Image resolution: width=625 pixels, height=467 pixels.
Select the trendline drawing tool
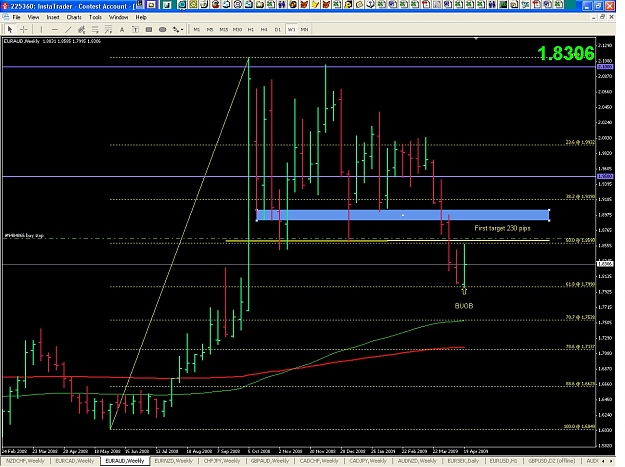(68, 29)
